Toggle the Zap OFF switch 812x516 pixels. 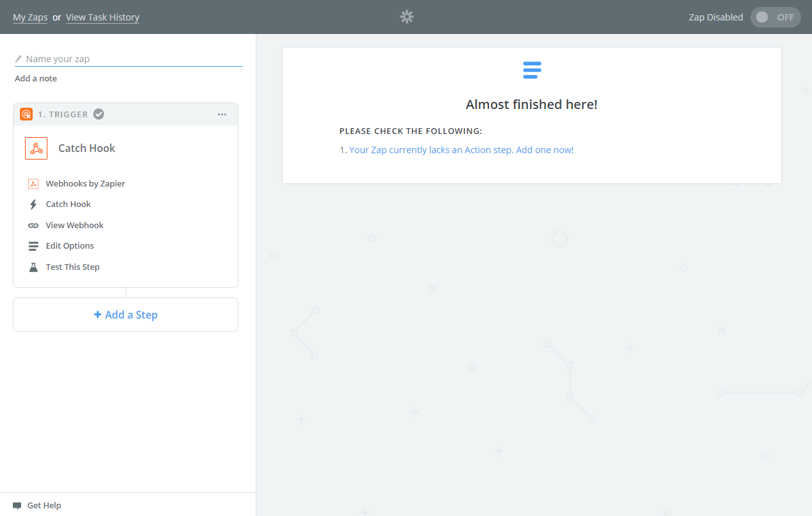coord(775,17)
